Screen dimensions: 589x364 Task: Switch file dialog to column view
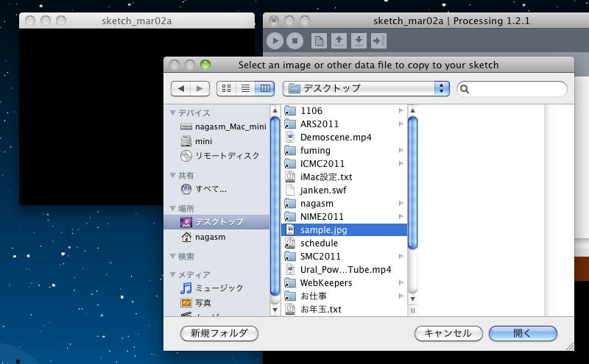click(265, 88)
